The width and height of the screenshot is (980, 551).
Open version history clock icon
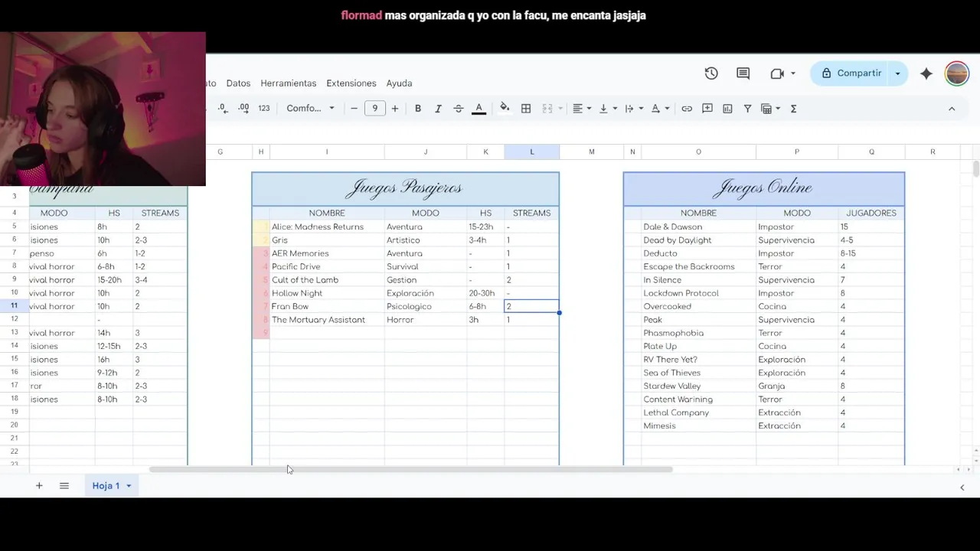point(711,73)
